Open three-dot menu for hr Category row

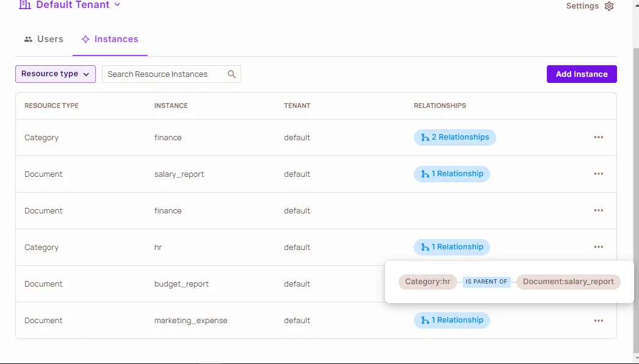[598, 247]
